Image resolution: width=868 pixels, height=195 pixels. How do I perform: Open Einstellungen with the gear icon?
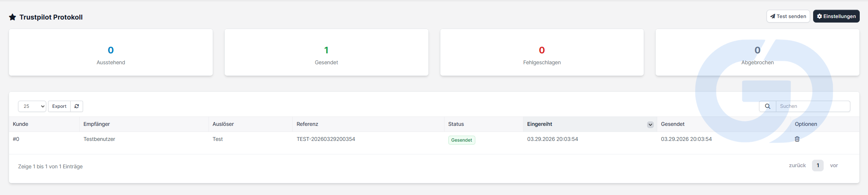point(836,16)
